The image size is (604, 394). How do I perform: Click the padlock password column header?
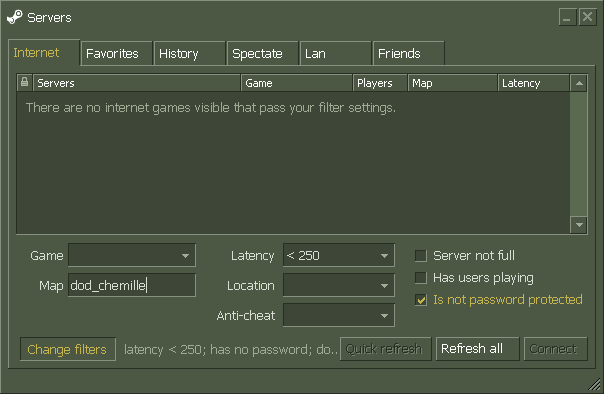click(x=24, y=83)
